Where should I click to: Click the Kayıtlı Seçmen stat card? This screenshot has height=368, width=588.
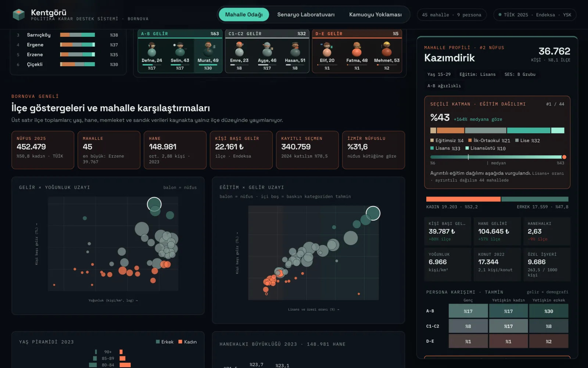coord(307,150)
